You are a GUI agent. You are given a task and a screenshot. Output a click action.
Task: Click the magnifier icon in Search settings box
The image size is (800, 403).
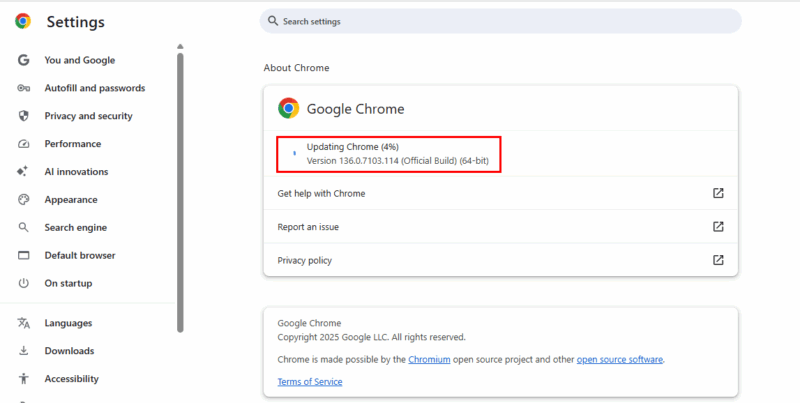[x=273, y=21]
